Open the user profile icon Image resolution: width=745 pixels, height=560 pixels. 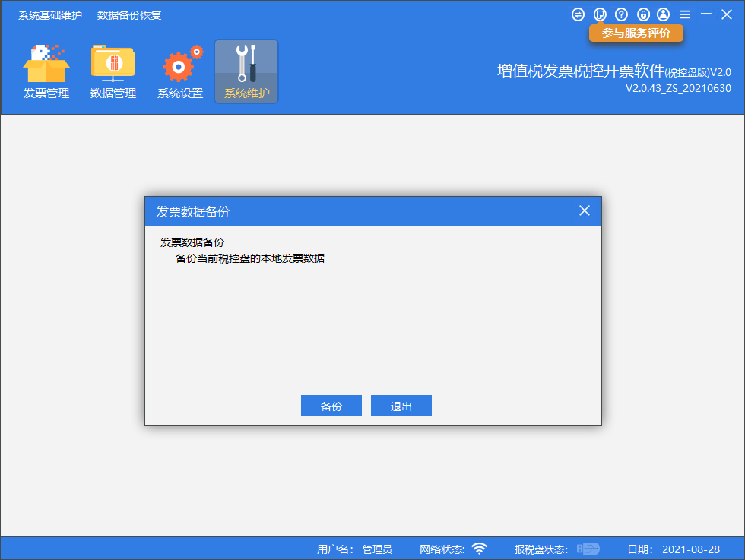point(664,14)
